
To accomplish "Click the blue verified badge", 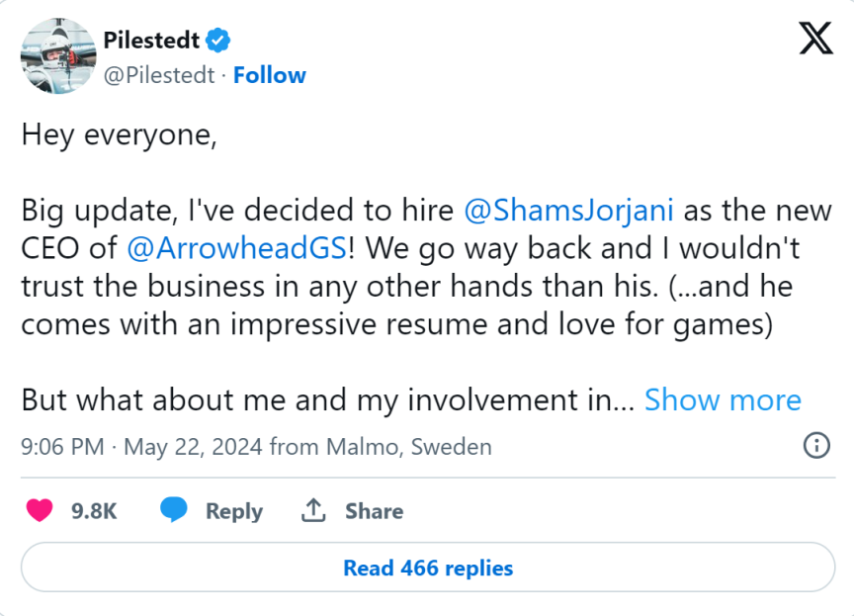I will tap(218, 41).
